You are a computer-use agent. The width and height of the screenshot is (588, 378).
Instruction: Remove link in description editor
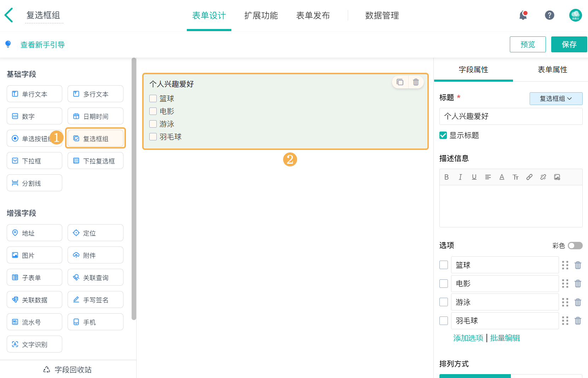coord(543,177)
